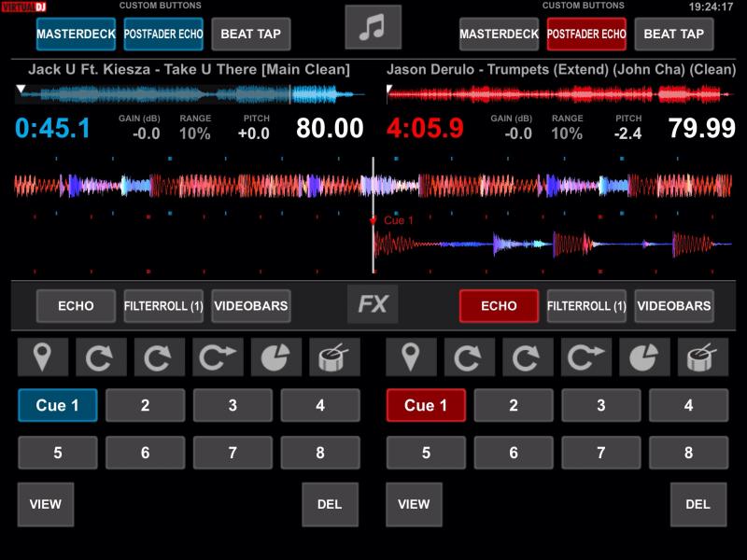747x560 pixels.
Task: Toggle right deck MASTERDECK button
Action: pos(499,34)
